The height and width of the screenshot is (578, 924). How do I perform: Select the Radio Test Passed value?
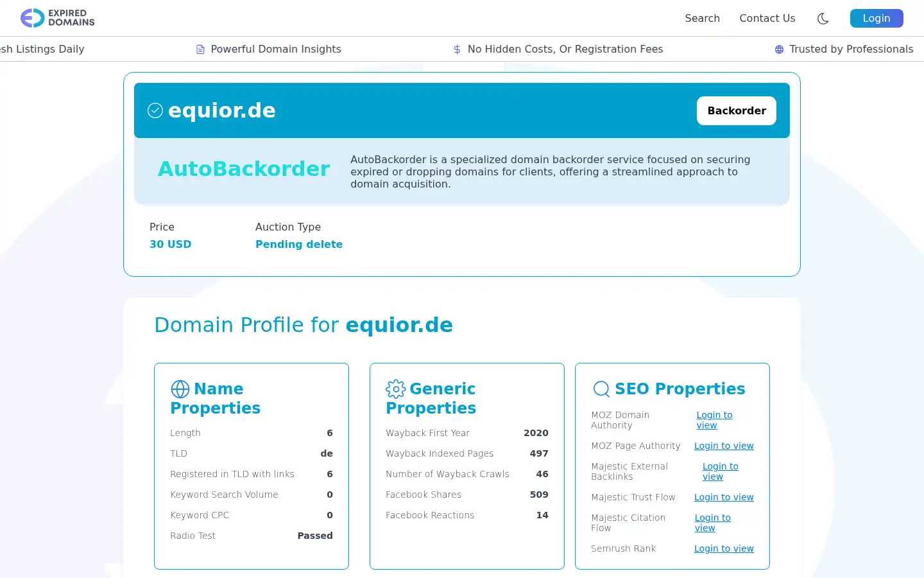[x=315, y=536]
